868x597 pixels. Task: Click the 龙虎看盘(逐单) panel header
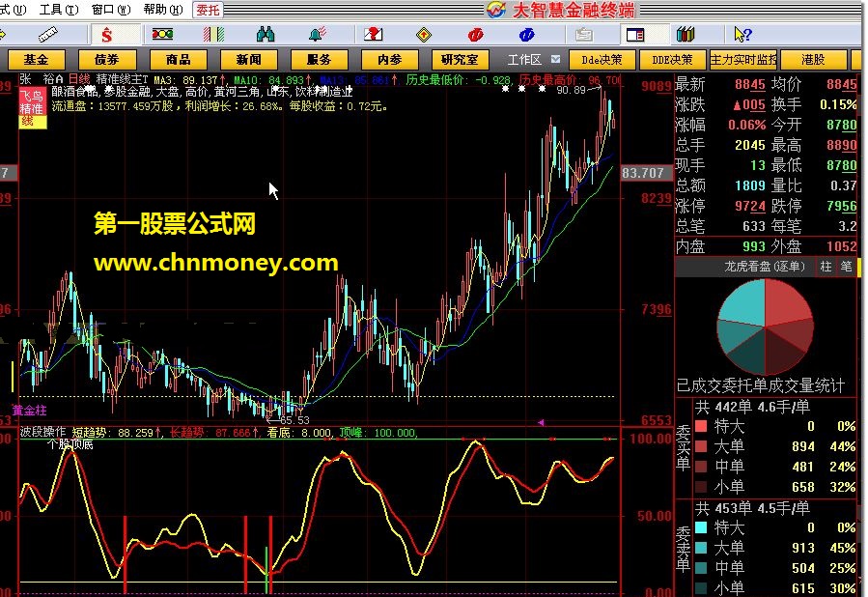pyautogui.click(x=764, y=267)
